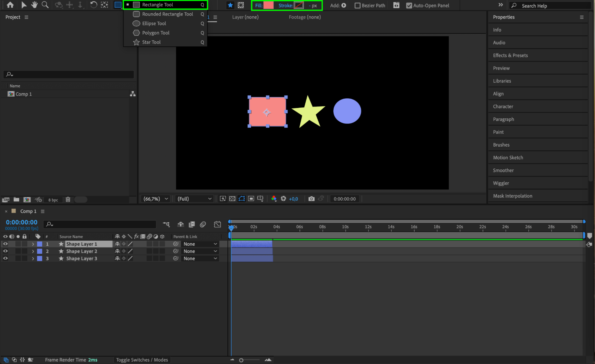Screen dimensions: 595x364
Task: Click the pink Fill color swatch
Action: [268, 5]
